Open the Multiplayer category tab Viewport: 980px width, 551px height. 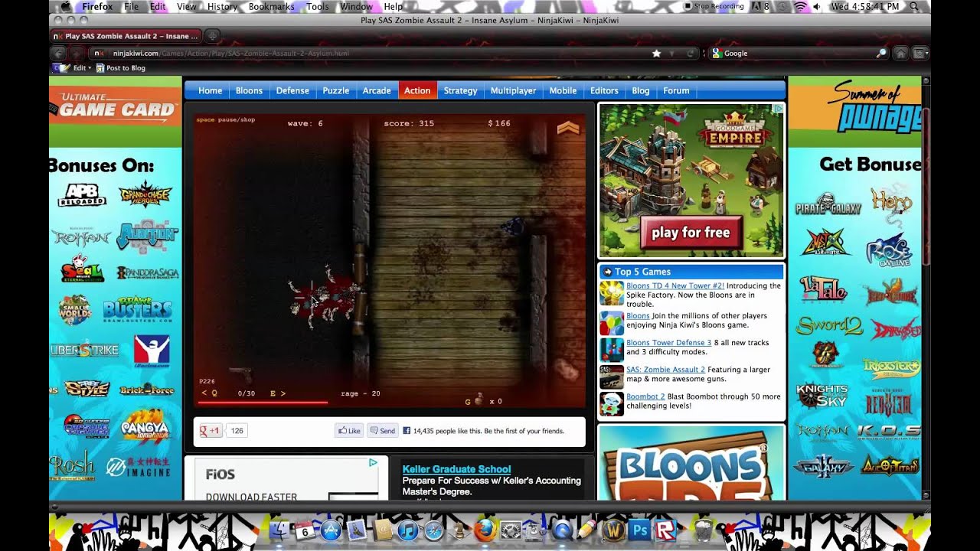click(x=513, y=90)
